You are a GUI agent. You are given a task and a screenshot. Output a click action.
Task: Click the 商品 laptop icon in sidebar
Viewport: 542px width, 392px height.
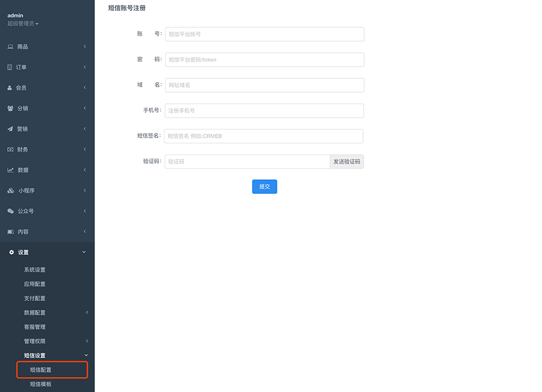(x=11, y=47)
